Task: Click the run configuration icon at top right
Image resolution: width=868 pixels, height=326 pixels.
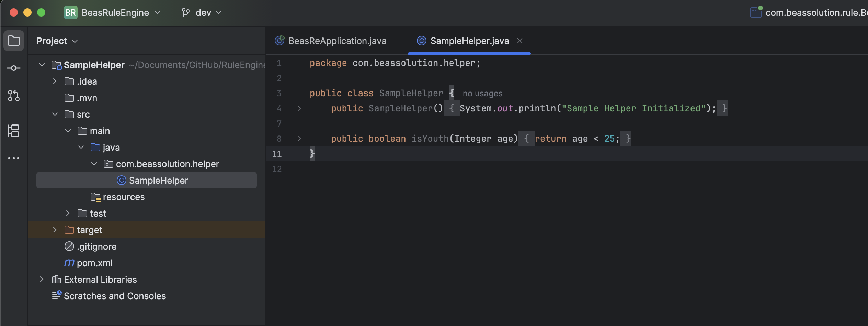Action: [x=756, y=12]
